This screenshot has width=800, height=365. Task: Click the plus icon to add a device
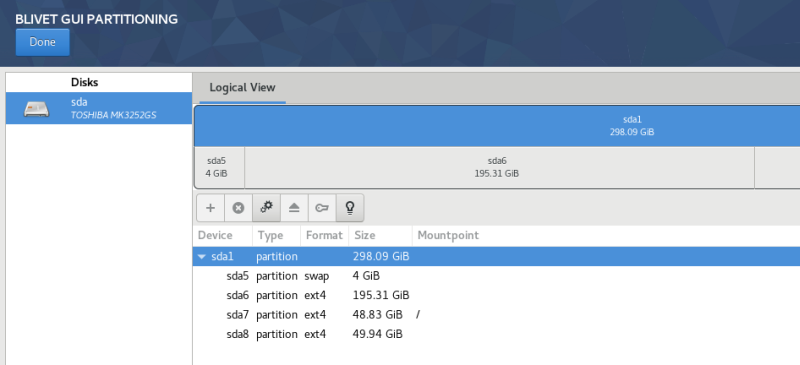(210, 208)
